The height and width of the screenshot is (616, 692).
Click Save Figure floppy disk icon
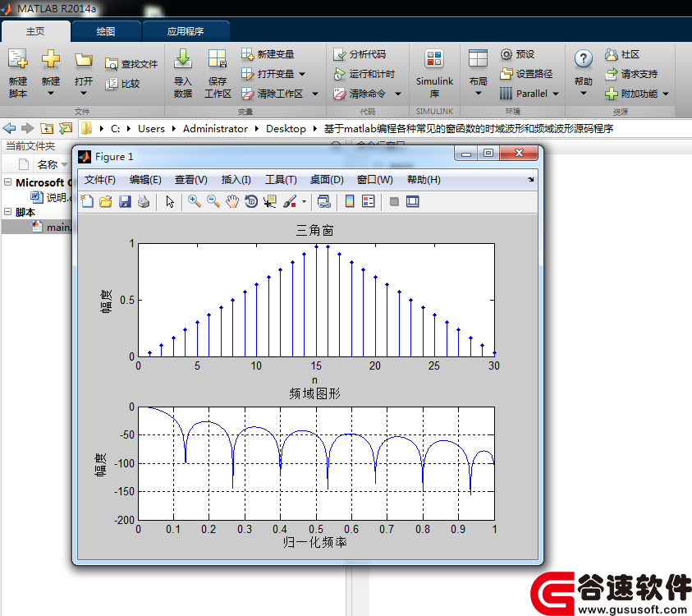(125, 202)
